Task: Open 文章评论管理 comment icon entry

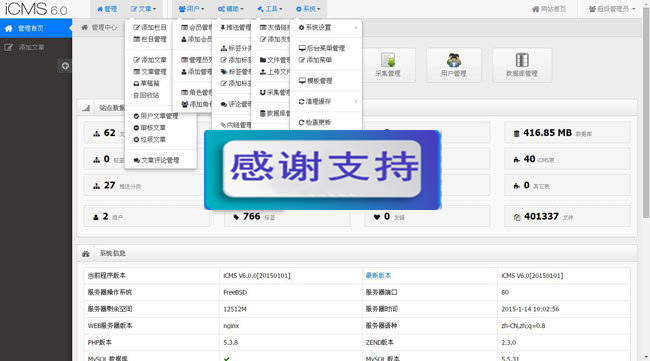Action: point(136,160)
